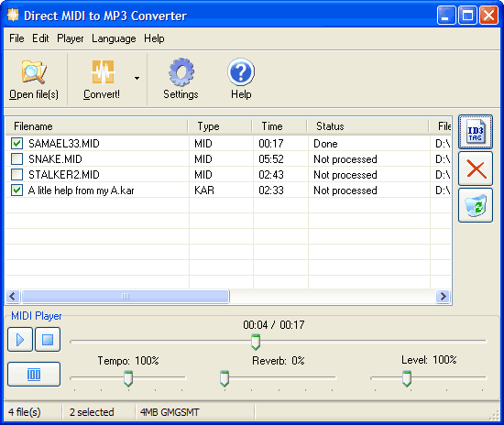Start MIDI playback with play button
504x425 pixels.
20,340
